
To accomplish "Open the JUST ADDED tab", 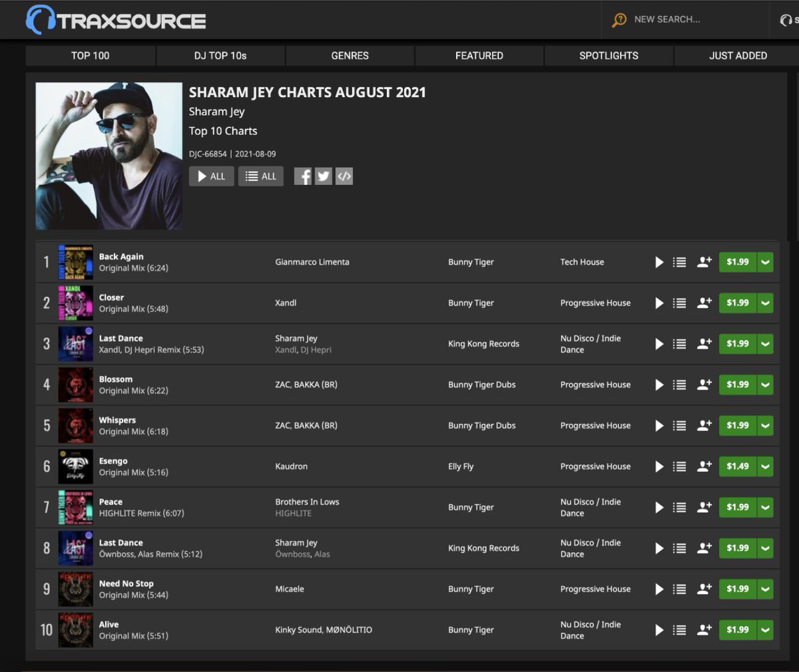I will [x=738, y=56].
